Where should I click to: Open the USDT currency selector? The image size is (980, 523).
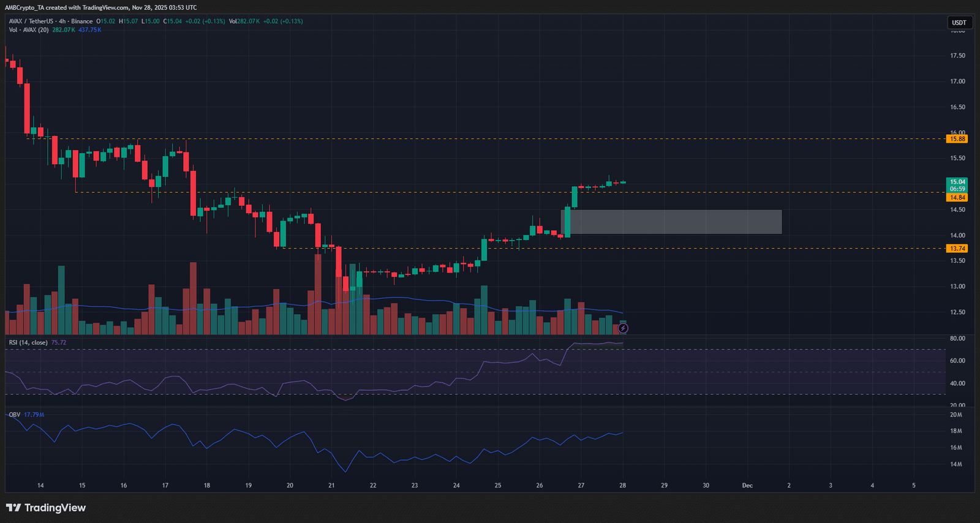pyautogui.click(x=959, y=23)
